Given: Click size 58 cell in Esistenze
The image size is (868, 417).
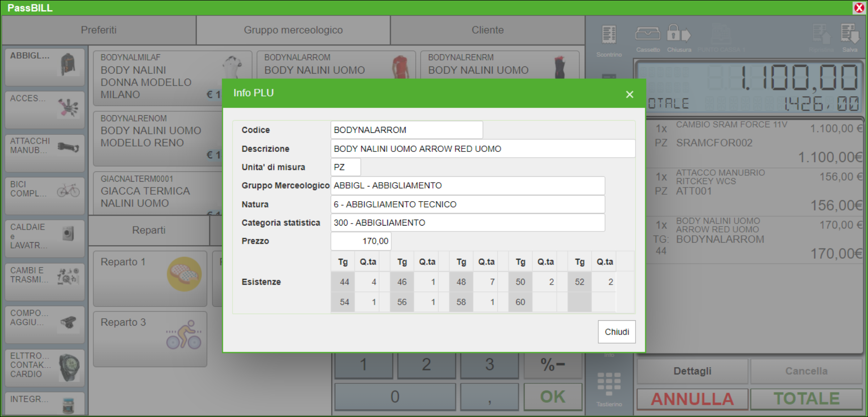Looking at the screenshot, I should tap(461, 302).
